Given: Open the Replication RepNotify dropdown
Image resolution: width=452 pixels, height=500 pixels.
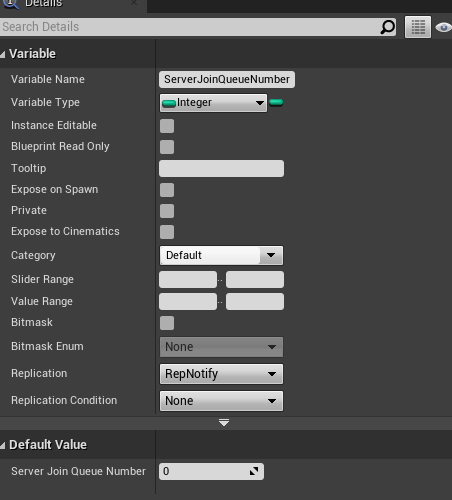Looking at the screenshot, I should (221, 374).
